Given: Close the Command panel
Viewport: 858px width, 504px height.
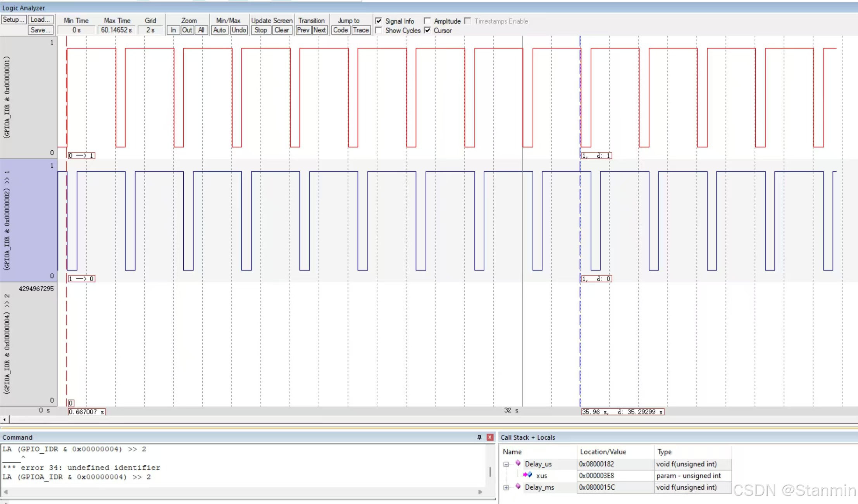Looking at the screenshot, I should click(490, 437).
